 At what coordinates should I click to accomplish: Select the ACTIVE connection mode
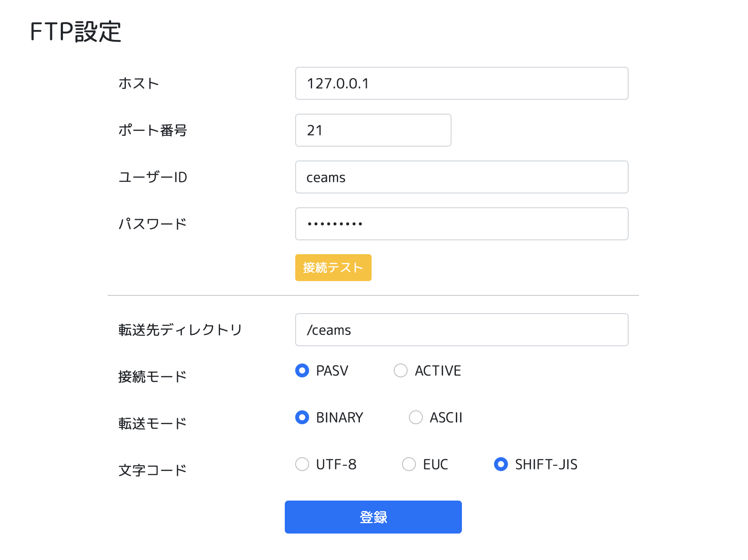click(x=401, y=370)
